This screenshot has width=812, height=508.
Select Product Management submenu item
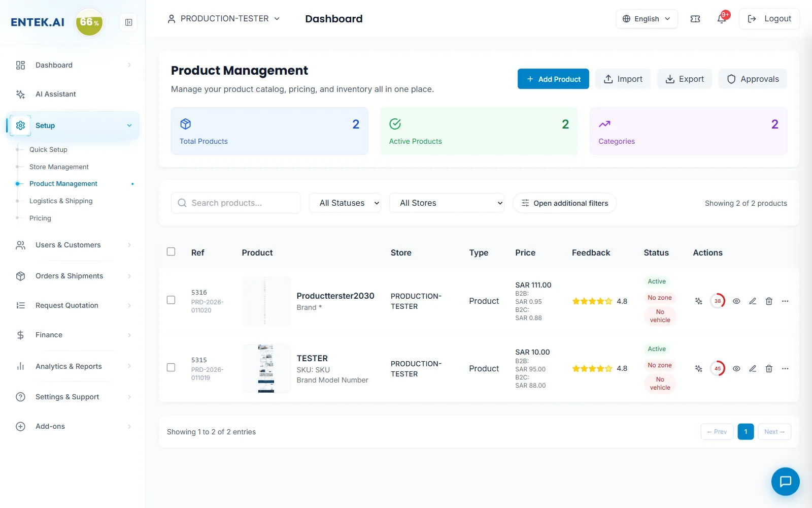coord(63,184)
